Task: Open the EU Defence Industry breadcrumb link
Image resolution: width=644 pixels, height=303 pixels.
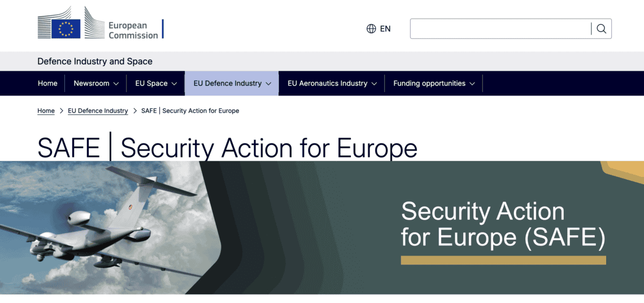Action: (x=98, y=111)
